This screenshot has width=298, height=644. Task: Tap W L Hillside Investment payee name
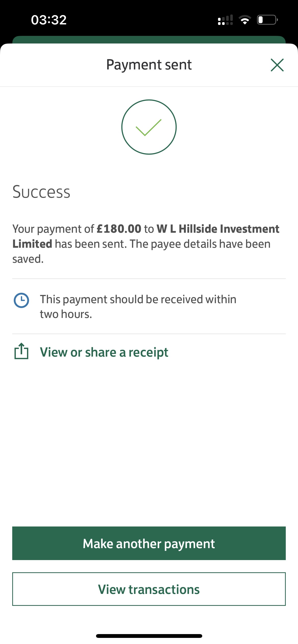tap(218, 229)
